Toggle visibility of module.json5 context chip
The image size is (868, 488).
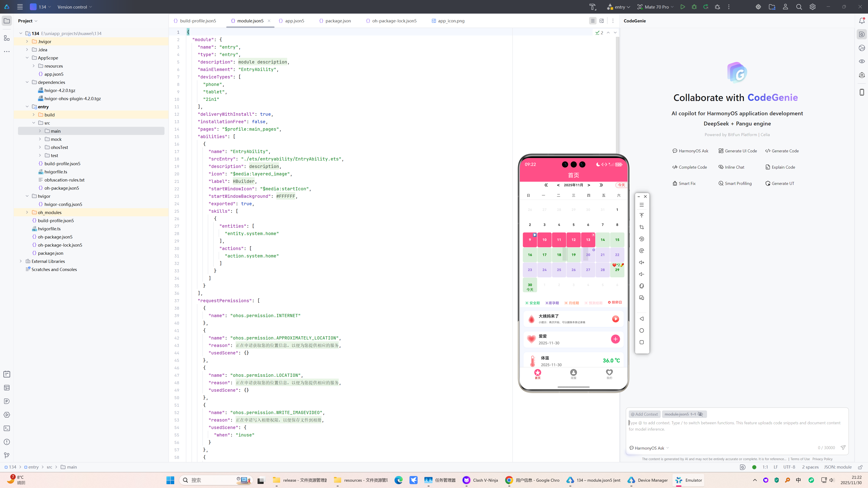(x=700, y=414)
